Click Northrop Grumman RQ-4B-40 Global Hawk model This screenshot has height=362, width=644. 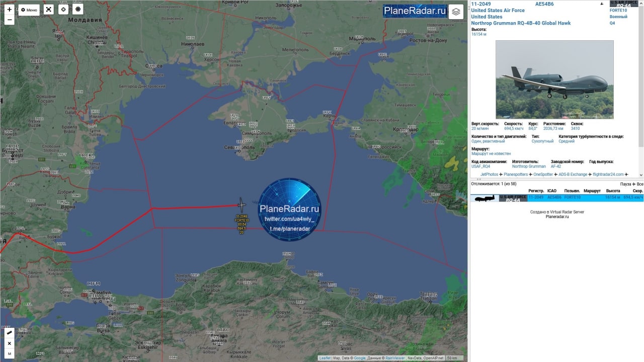[x=521, y=23]
